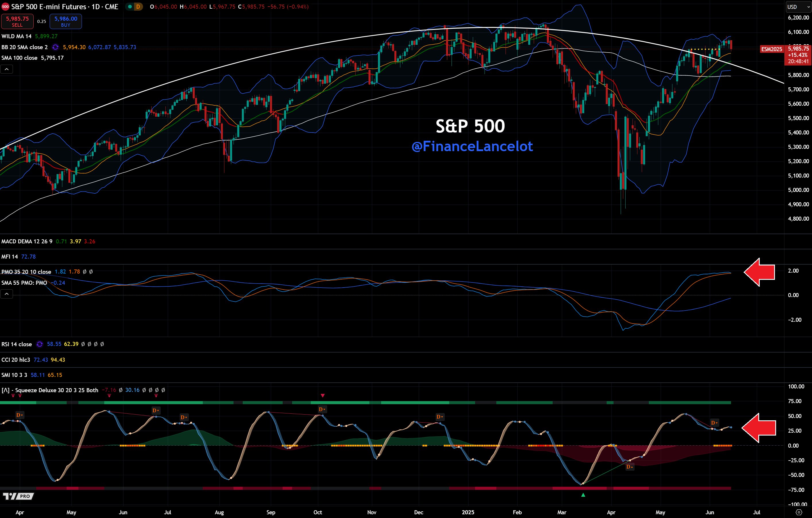Click the red down-triangle marker near October

tap(323, 396)
